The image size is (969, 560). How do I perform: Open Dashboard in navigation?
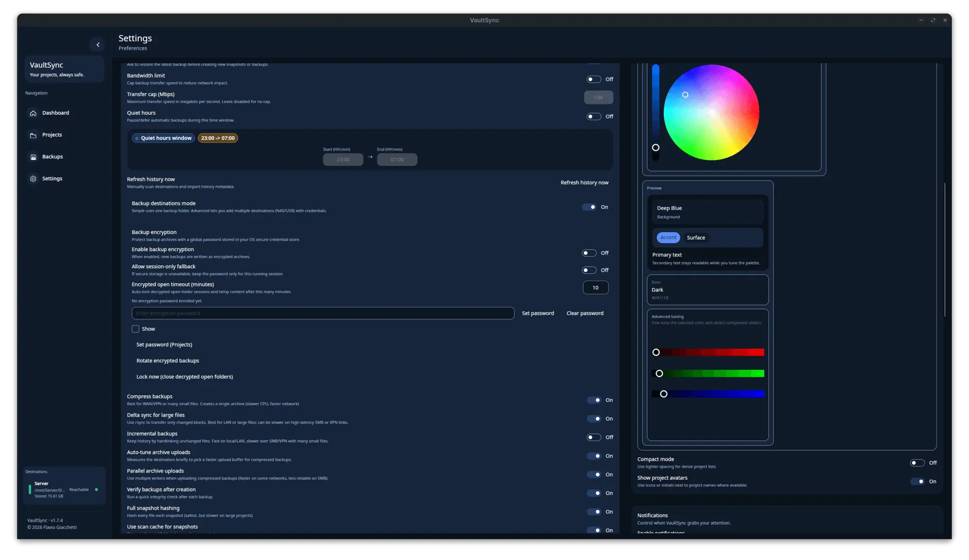pos(55,113)
